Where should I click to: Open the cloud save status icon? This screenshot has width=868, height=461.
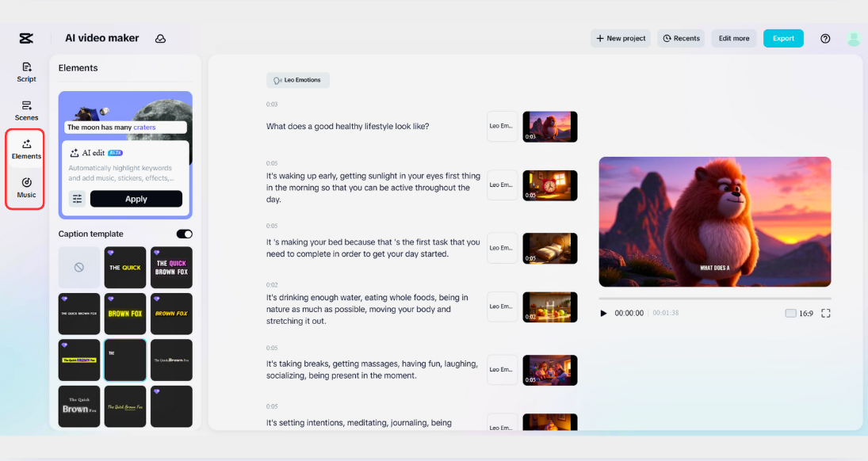coord(161,39)
